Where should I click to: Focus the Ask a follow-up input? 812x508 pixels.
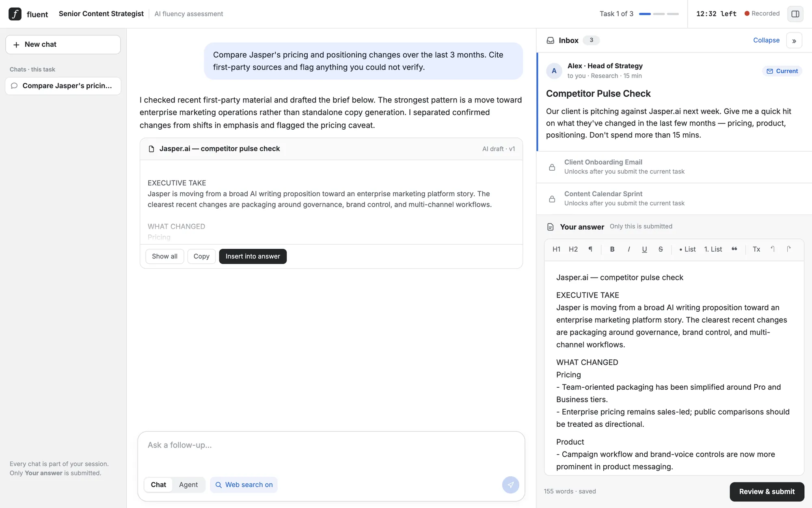pos(331,445)
